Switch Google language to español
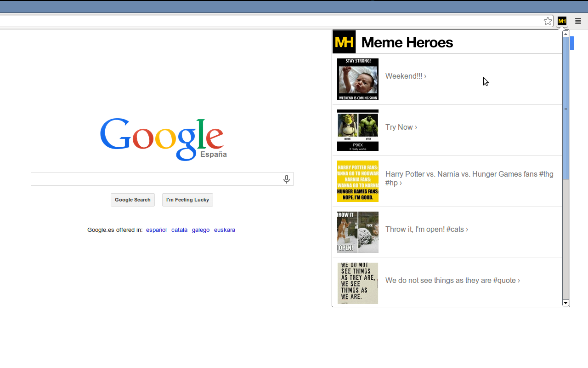This screenshot has width=588, height=368. tap(156, 230)
